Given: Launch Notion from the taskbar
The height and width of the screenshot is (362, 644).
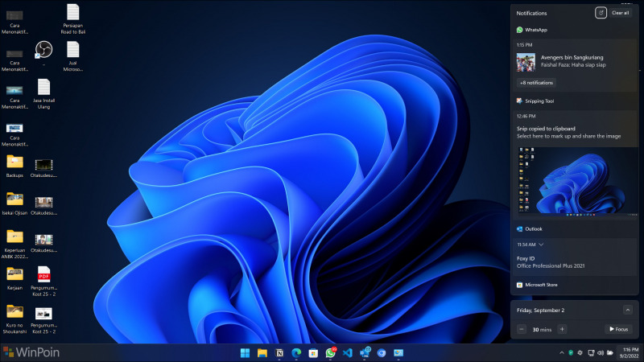Looking at the screenshot, I should [x=279, y=352].
